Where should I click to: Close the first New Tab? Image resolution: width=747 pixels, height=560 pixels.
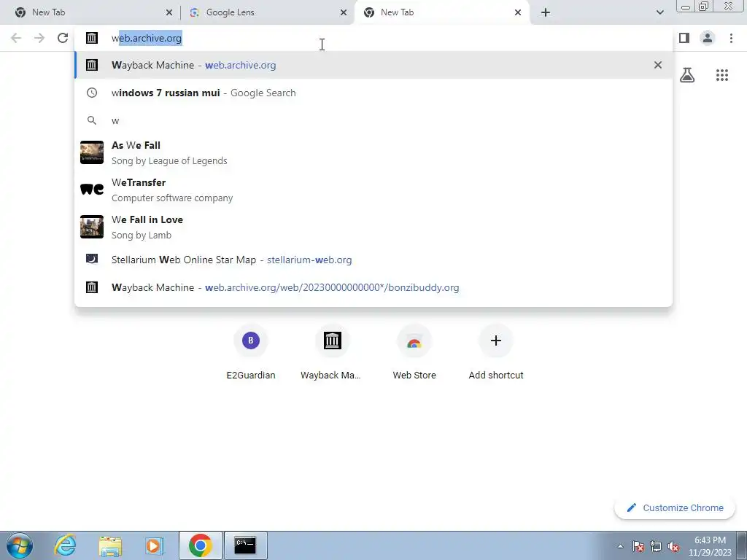point(169,12)
